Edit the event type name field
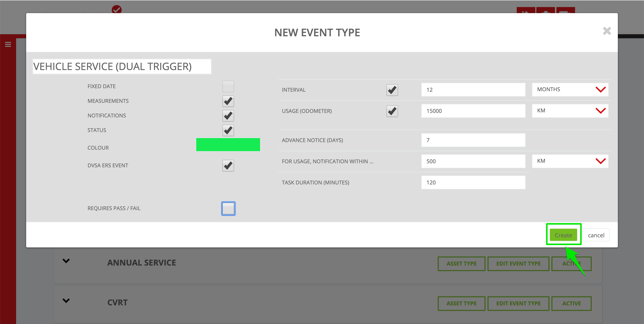 point(122,67)
